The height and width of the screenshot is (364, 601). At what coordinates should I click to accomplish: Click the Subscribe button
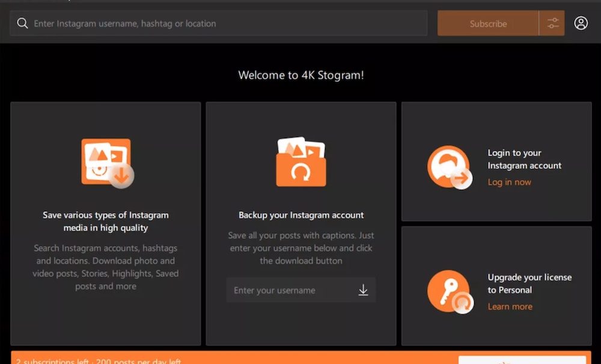tap(488, 23)
